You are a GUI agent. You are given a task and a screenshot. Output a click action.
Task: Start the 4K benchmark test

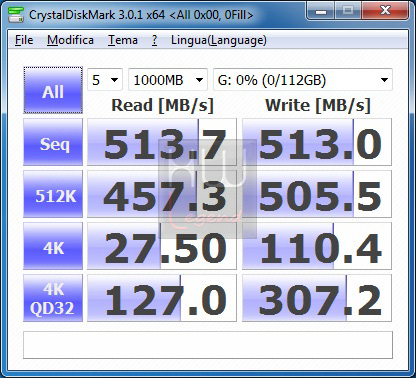pos(53,246)
